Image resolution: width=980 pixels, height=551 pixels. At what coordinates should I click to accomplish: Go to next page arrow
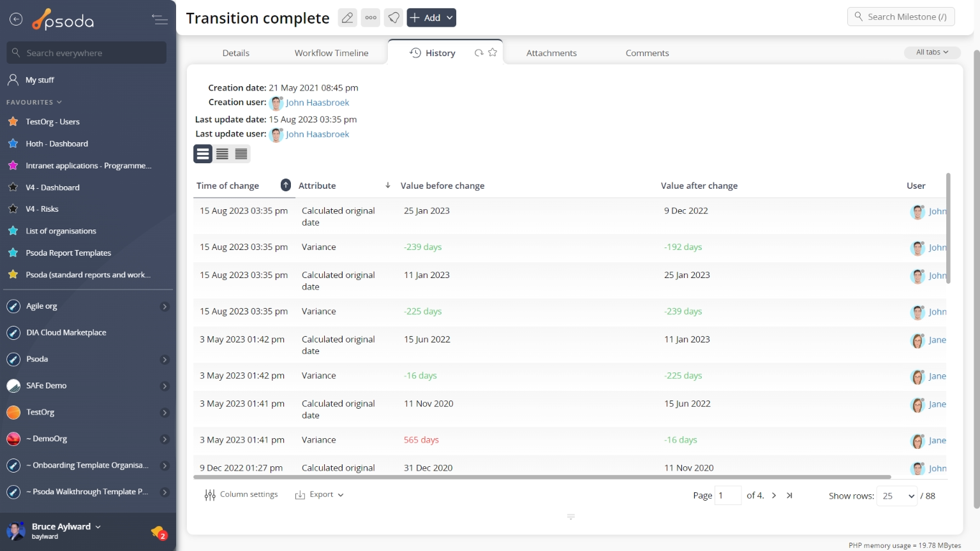click(774, 496)
